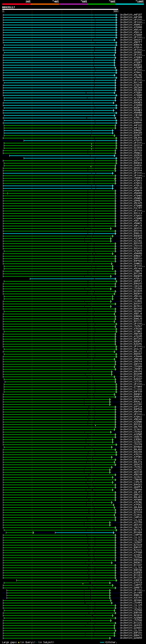The height and width of the screenshot is (644, 146).
Task: Select the UniRef100_Q5CD69 label
Action: click(x=131, y=90)
